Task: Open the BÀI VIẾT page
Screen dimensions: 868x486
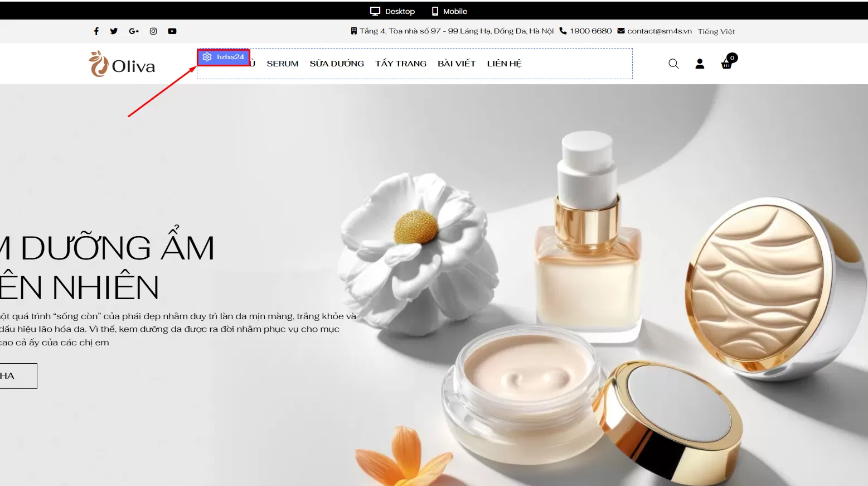Action: (x=457, y=64)
